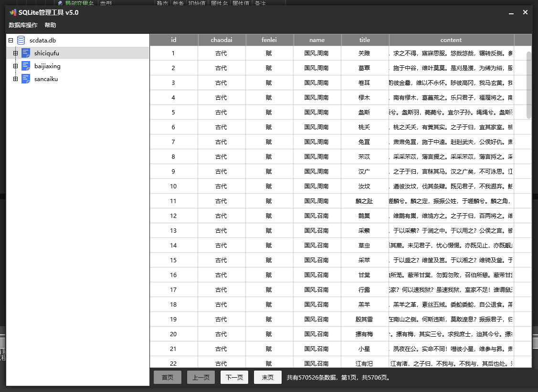The image size is (538, 392).
Task: Select the table icon next to shiciqufu
Action: (25, 53)
